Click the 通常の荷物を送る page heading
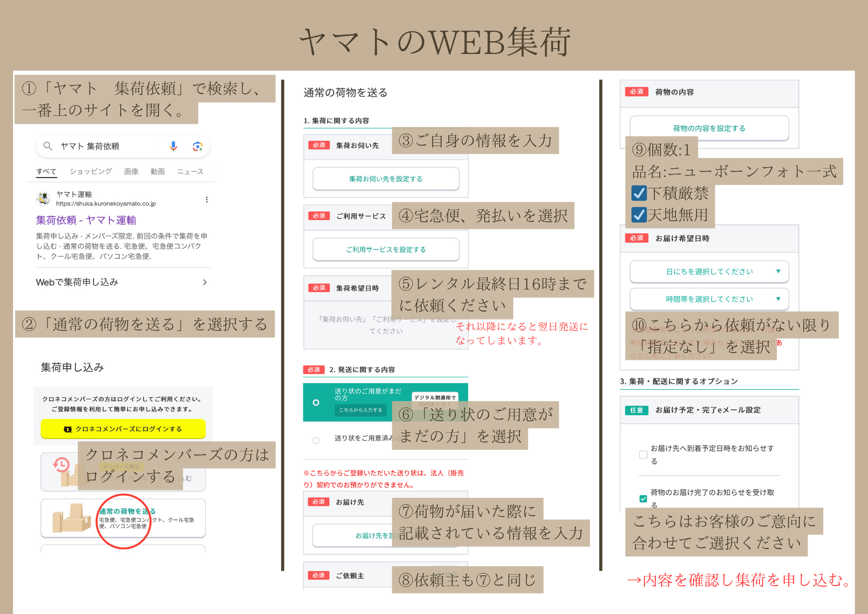 (x=345, y=92)
